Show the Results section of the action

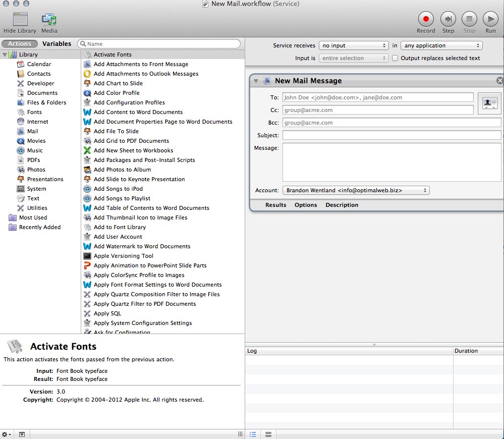tap(276, 205)
